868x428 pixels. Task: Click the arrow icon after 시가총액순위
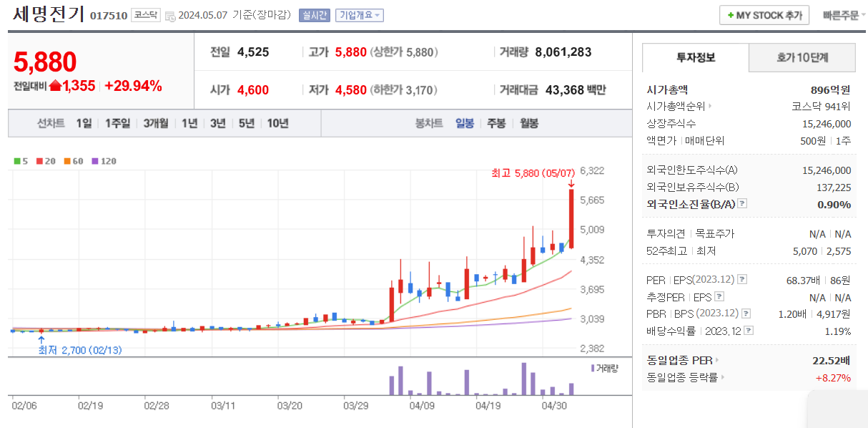click(x=710, y=107)
